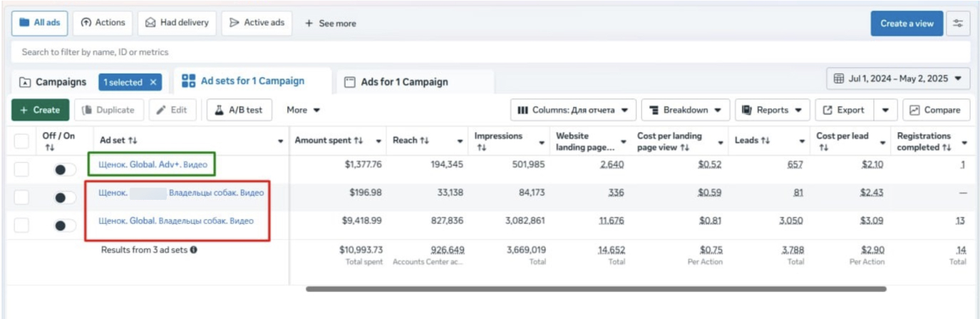Click the Export button
The width and height of the screenshot is (980, 319).
[x=845, y=110]
